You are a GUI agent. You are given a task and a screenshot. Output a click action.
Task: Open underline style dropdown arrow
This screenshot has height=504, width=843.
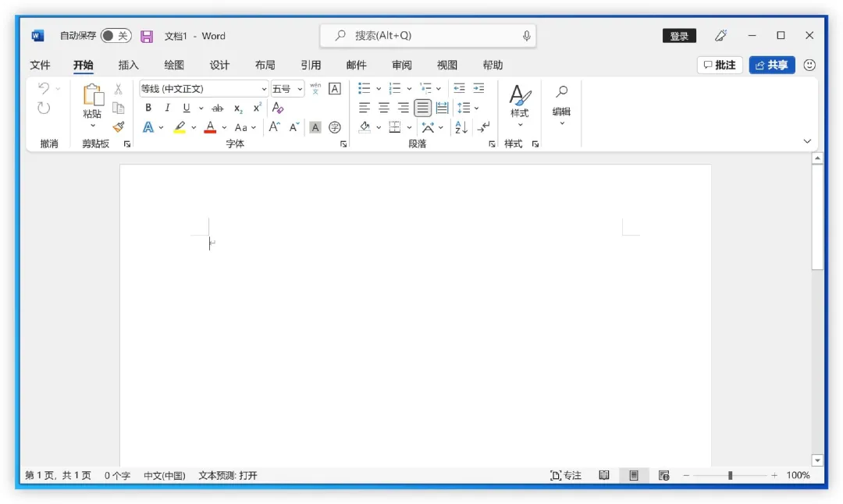201,108
